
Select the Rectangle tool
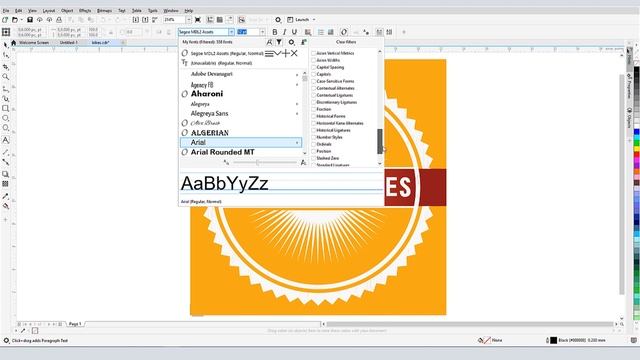5,108
